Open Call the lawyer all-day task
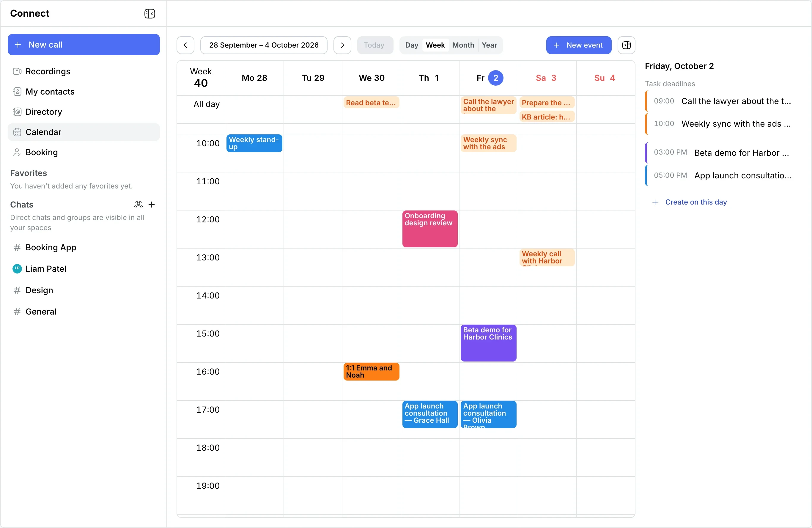 tap(488, 105)
